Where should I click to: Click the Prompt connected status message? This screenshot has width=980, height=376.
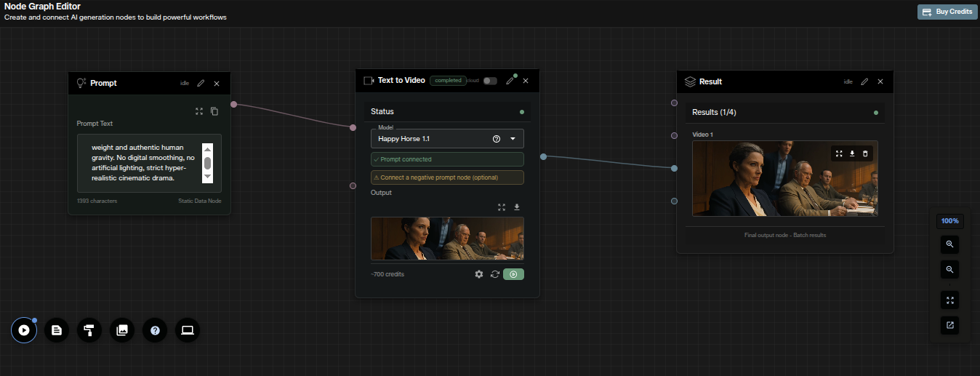click(x=447, y=159)
